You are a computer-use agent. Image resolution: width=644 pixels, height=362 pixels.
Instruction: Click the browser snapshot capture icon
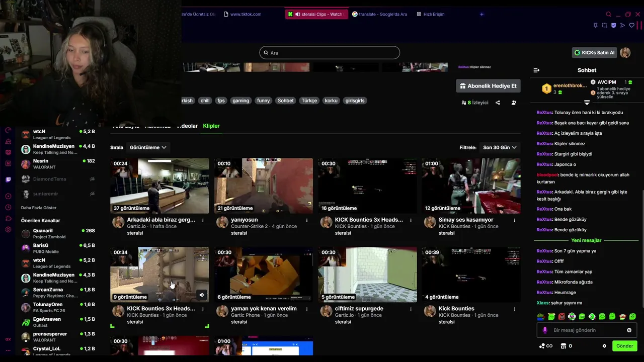tap(604, 25)
